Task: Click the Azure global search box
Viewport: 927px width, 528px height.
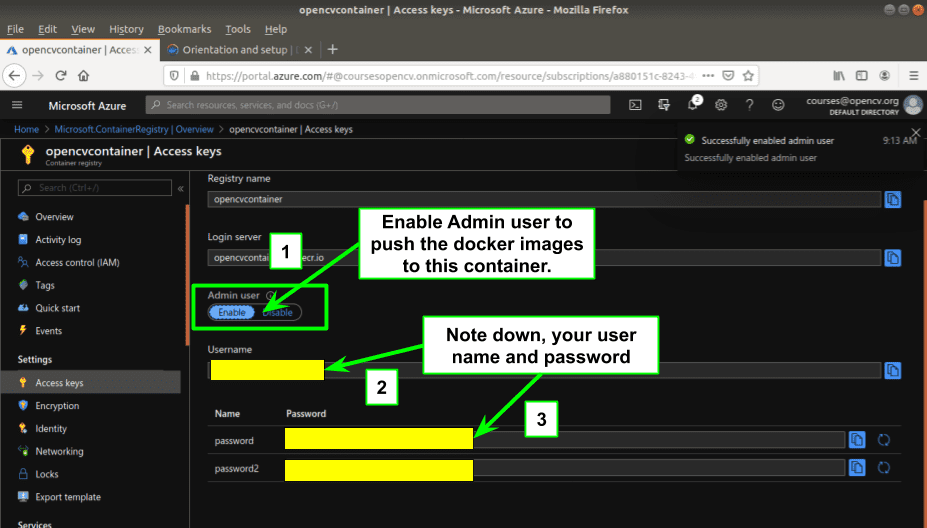Action: (x=378, y=105)
